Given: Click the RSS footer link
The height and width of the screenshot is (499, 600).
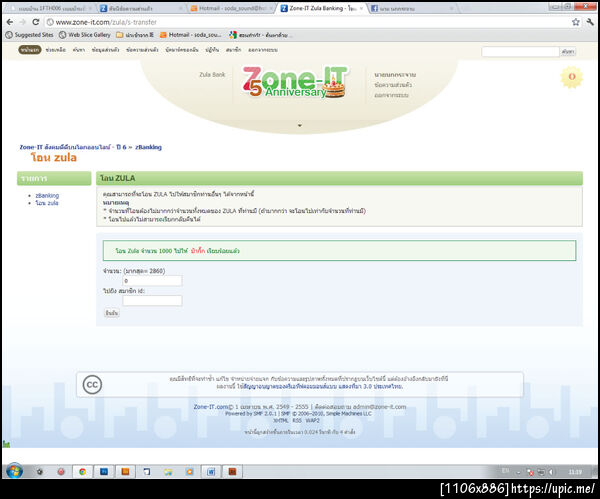Looking at the screenshot, I should coord(297,421).
